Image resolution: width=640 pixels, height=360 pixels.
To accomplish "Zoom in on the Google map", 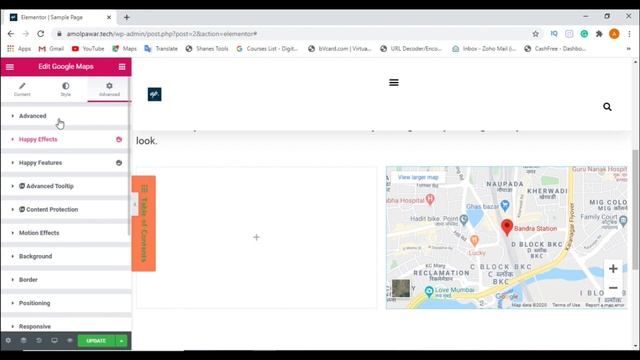I will tap(613, 269).
